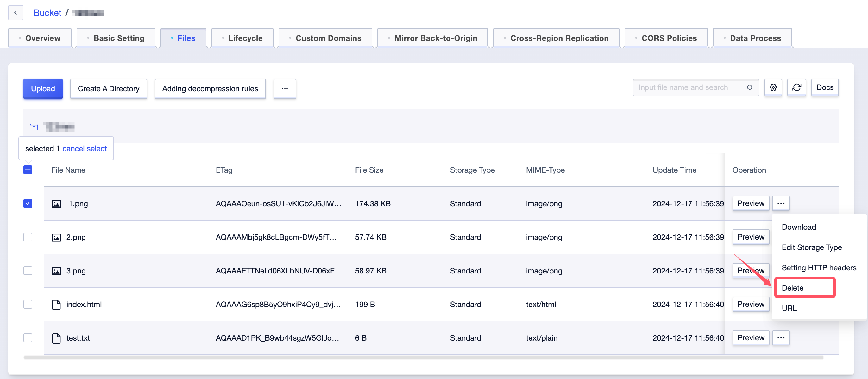Click the file icon for test.txt

pyautogui.click(x=56, y=338)
